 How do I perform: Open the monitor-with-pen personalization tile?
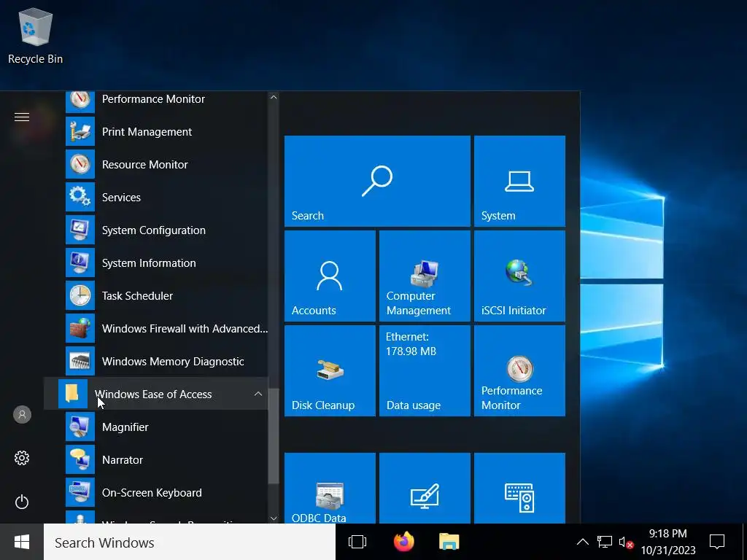425,488
